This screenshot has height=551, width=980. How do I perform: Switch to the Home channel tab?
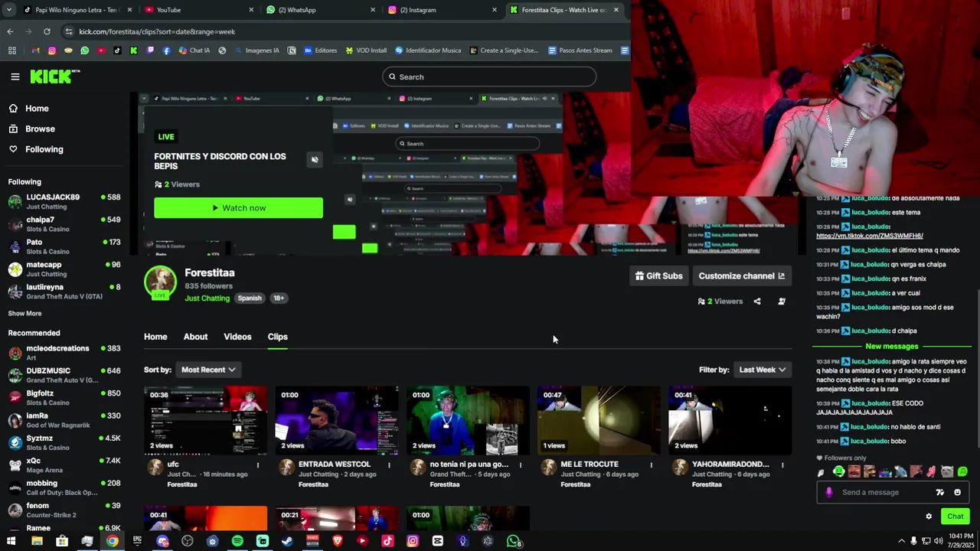155,337
